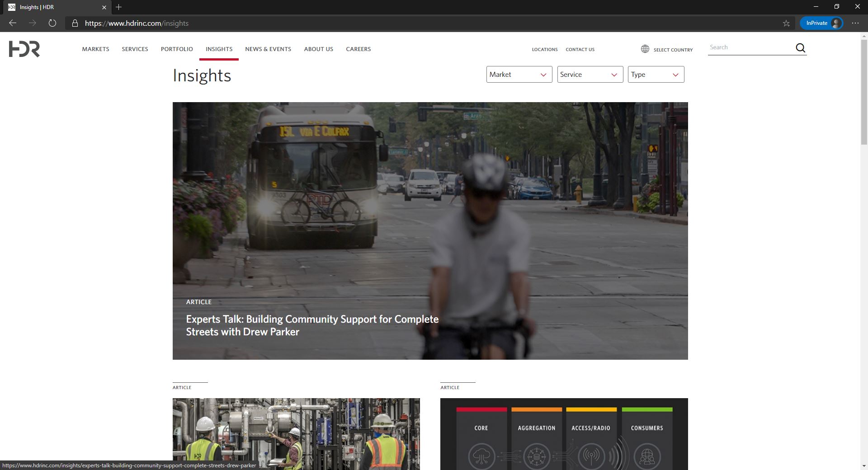The width and height of the screenshot is (868, 470).
Task: Click the search magnifier icon
Action: (x=800, y=48)
